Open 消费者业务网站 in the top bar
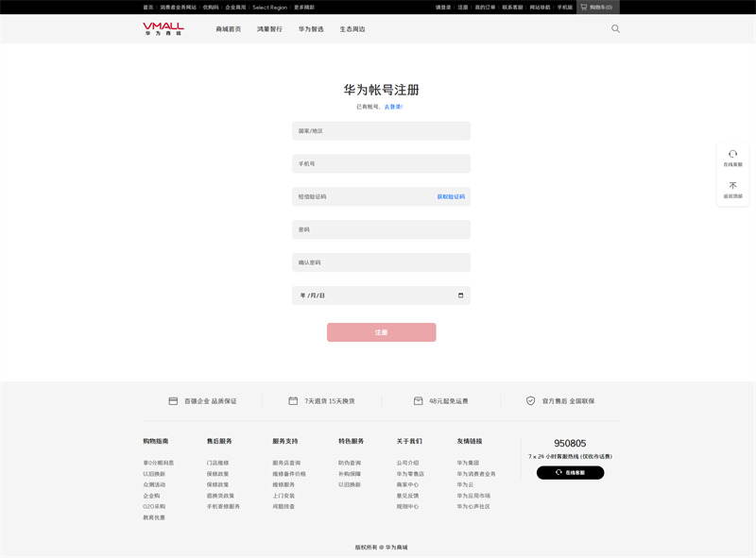The width and height of the screenshot is (756, 558). (179, 8)
